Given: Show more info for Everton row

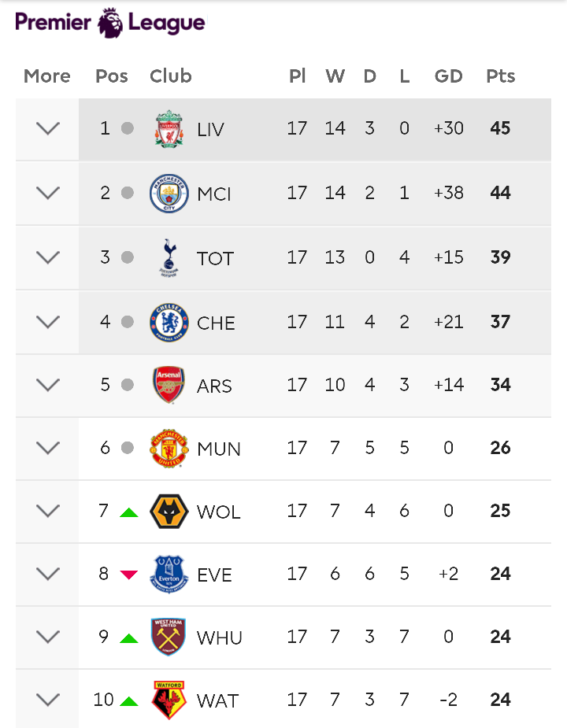Looking at the screenshot, I should coord(48,574).
